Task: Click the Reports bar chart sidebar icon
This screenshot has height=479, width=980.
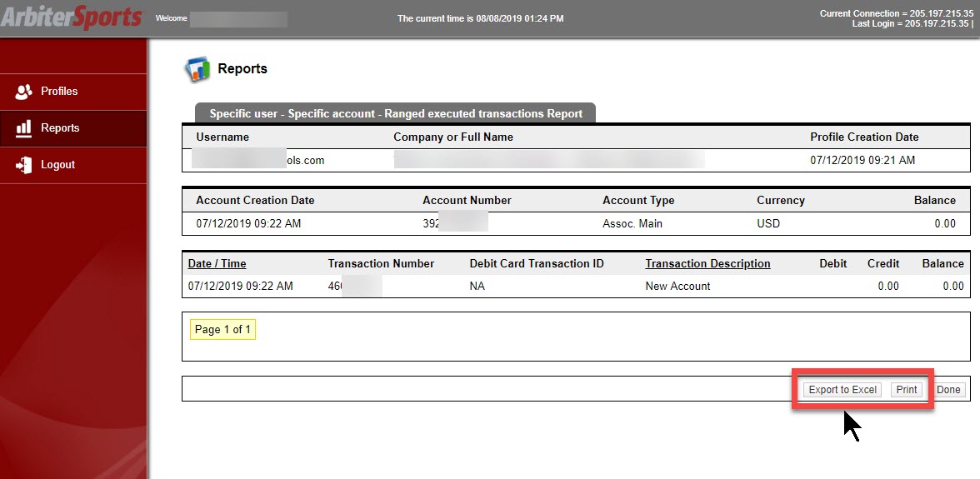Action: 23,128
